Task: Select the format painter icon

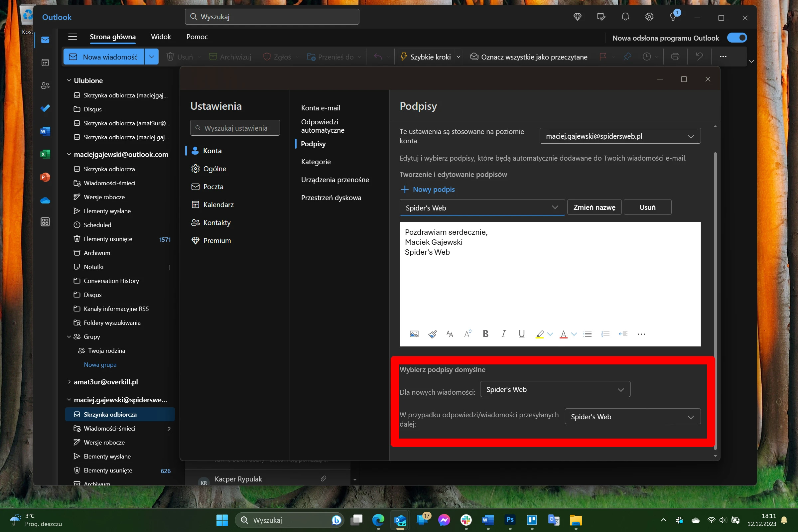Action: (432, 334)
